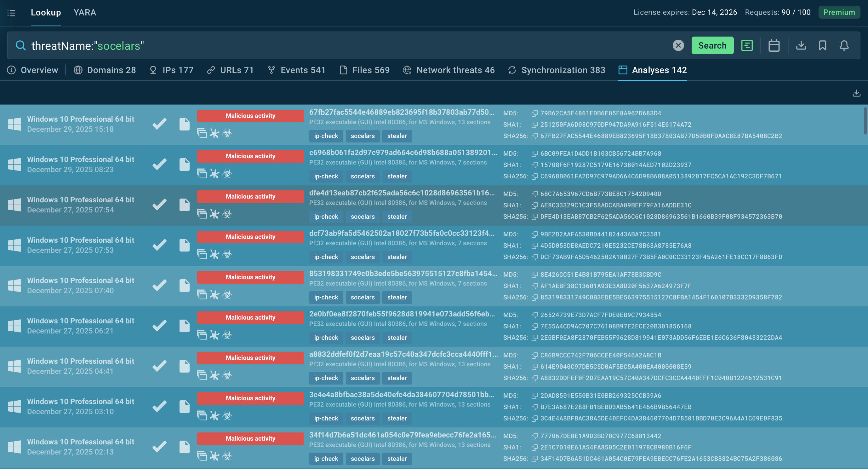Click the green checkmark on the top analysis row

click(x=159, y=124)
